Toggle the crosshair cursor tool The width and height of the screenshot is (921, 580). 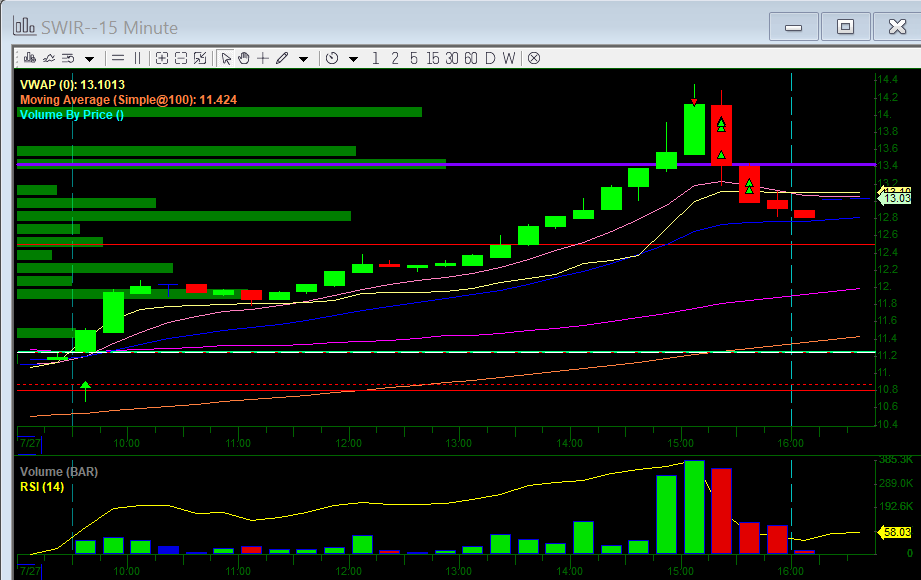coord(263,58)
